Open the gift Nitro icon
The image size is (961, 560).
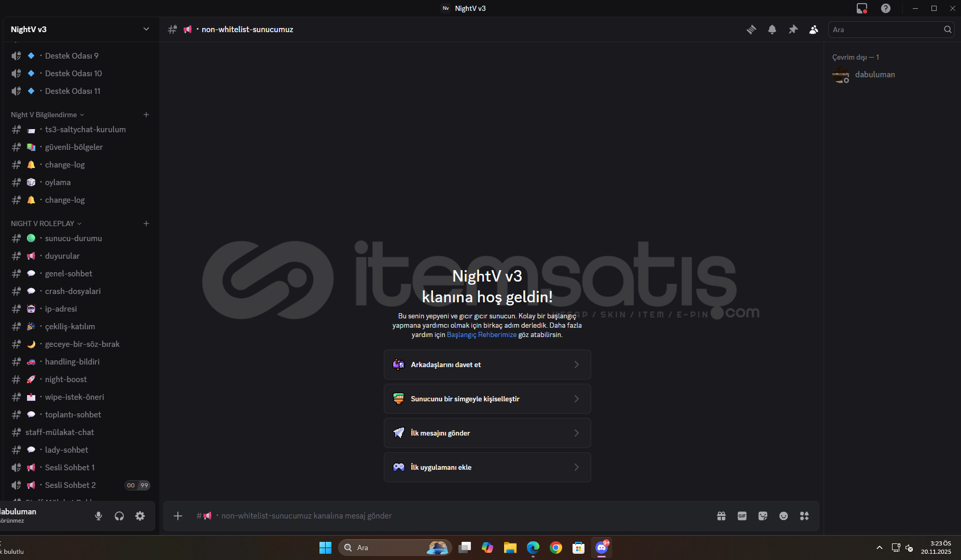point(721,516)
